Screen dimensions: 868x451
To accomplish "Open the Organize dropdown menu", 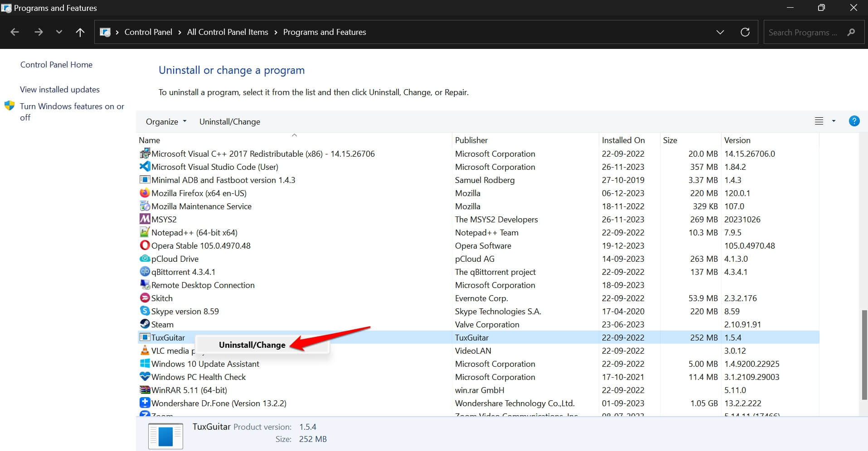I will pyautogui.click(x=166, y=122).
